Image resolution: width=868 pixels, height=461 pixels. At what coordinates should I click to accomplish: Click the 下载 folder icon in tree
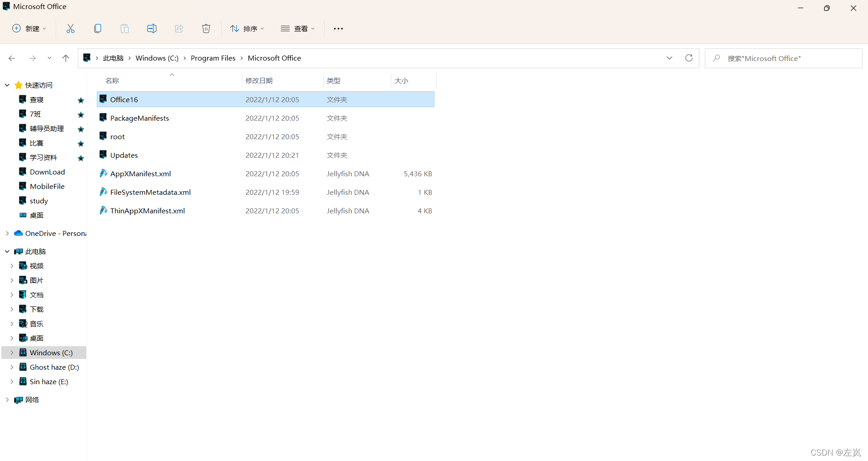(23, 309)
